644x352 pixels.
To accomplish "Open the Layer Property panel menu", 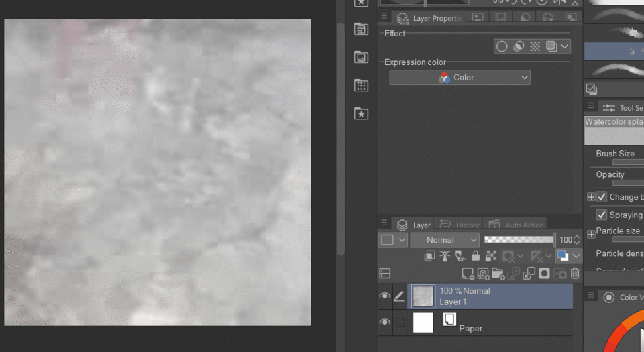I will coord(384,16).
